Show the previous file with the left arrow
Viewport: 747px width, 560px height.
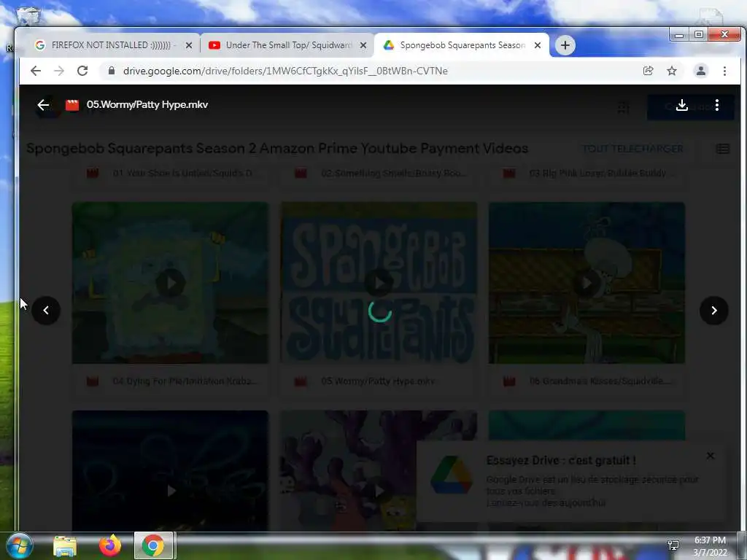pyautogui.click(x=46, y=311)
